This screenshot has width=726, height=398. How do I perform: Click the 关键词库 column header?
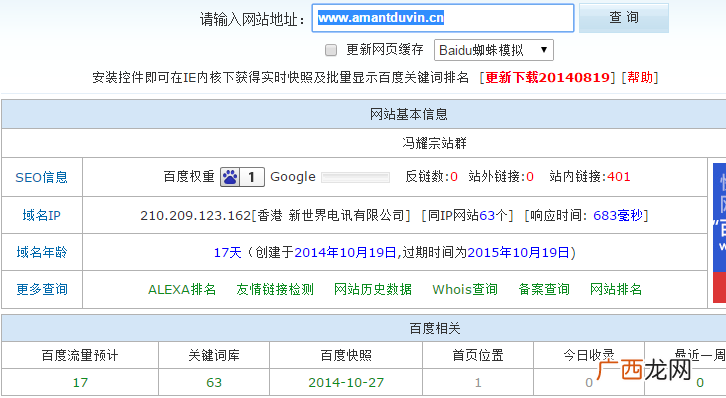click(214, 355)
